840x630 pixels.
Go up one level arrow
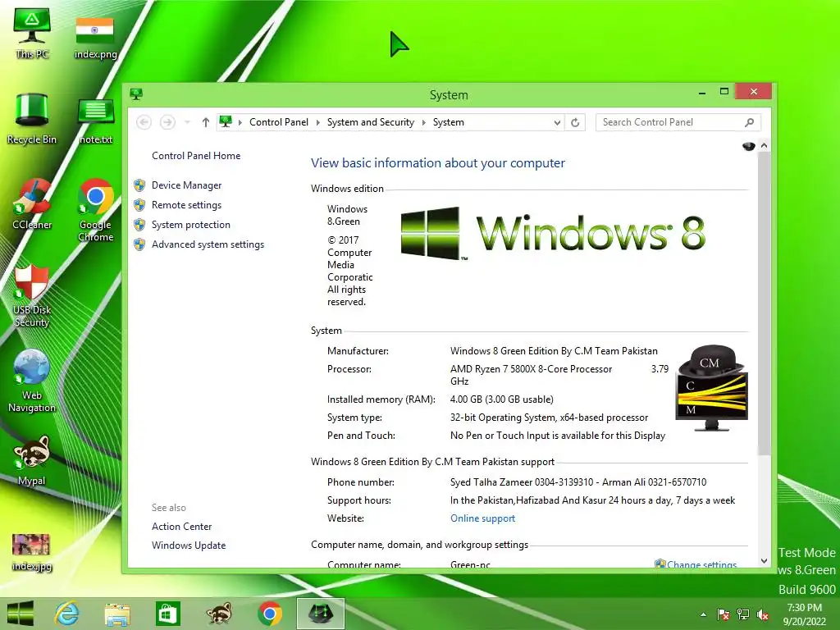(x=206, y=122)
